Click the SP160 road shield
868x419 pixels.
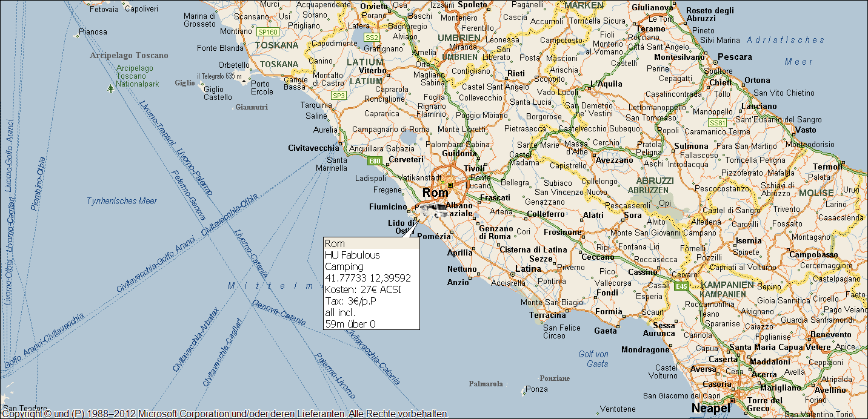267,31
